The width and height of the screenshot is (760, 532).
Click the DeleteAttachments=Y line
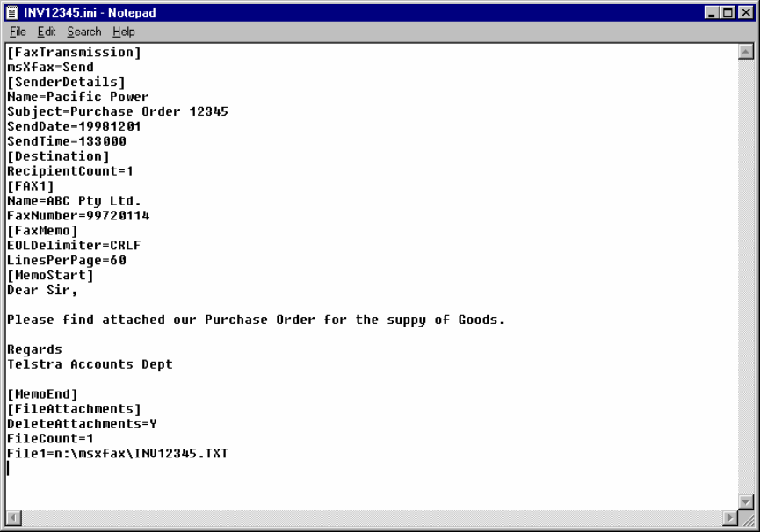click(x=82, y=424)
